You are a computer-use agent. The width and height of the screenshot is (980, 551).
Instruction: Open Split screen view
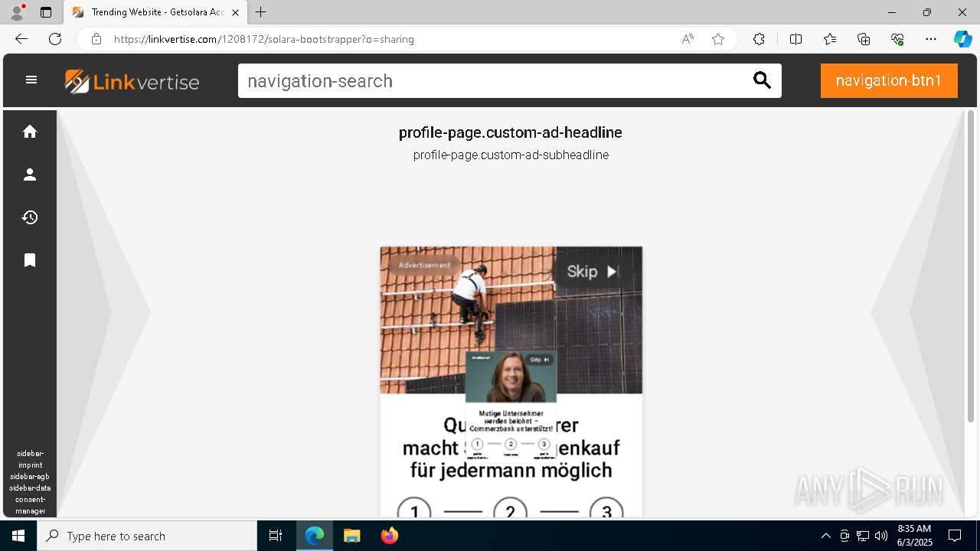pos(795,39)
